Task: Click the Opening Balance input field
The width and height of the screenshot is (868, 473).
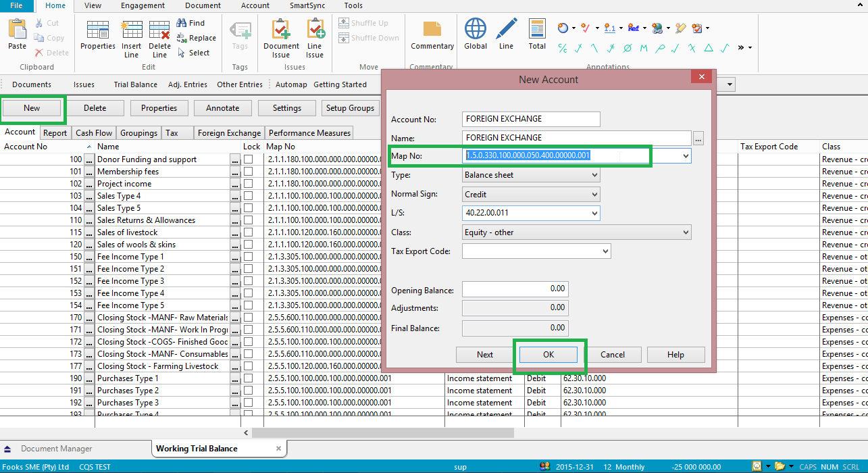Action: [x=515, y=289]
